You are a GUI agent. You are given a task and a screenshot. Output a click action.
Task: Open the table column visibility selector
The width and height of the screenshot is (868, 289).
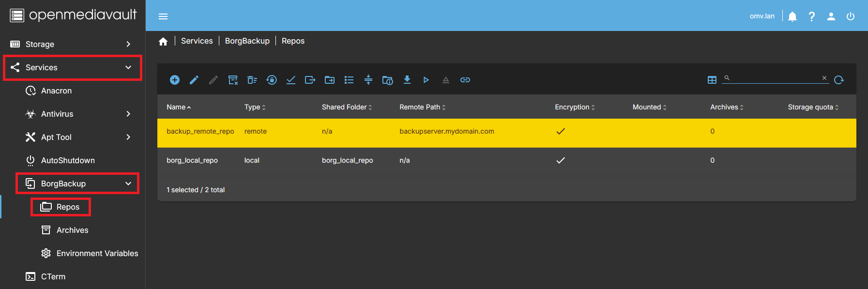[x=712, y=80]
